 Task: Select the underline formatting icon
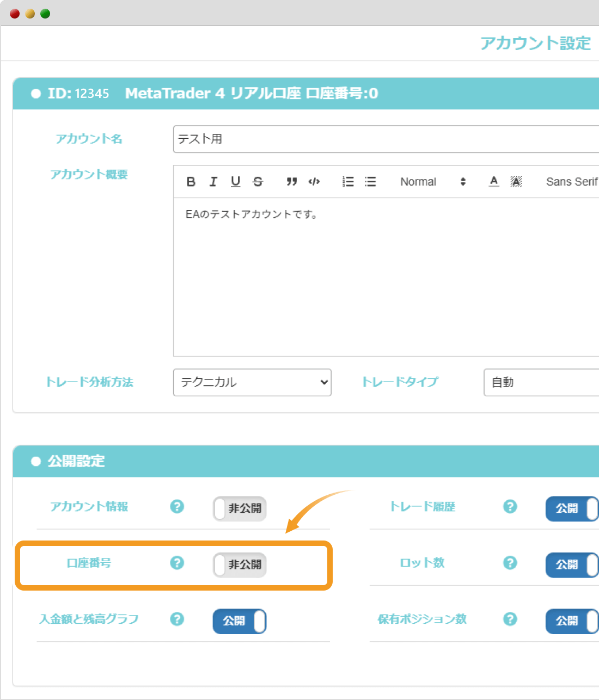click(x=235, y=182)
